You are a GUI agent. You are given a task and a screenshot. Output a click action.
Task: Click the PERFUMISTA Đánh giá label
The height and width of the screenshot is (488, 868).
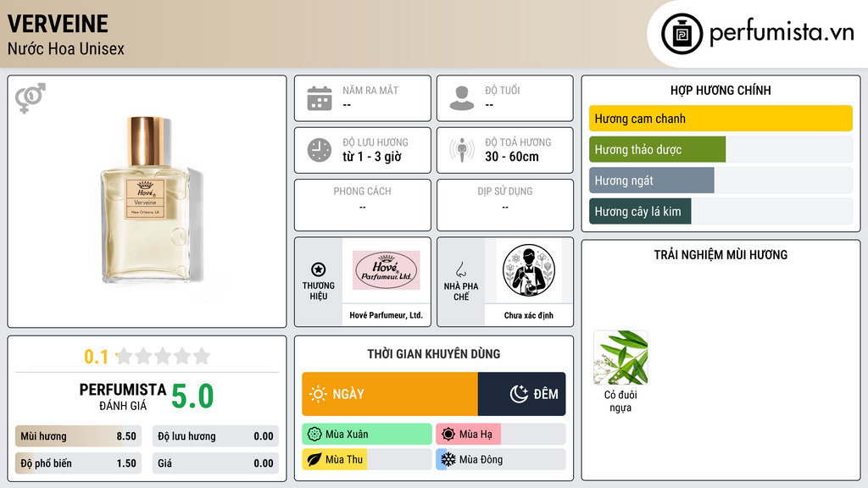pos(123,396)
